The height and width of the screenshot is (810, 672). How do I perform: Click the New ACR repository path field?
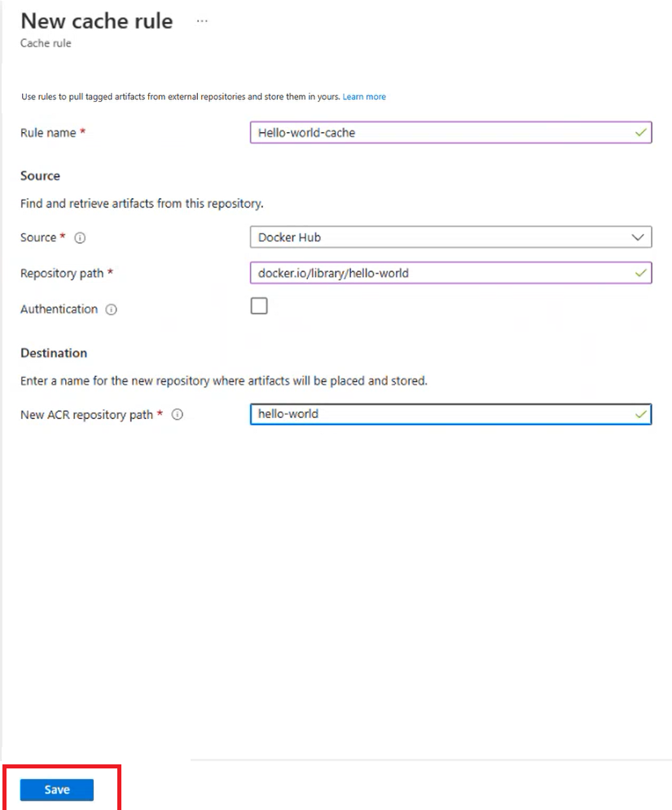click(x=440, y=414)
